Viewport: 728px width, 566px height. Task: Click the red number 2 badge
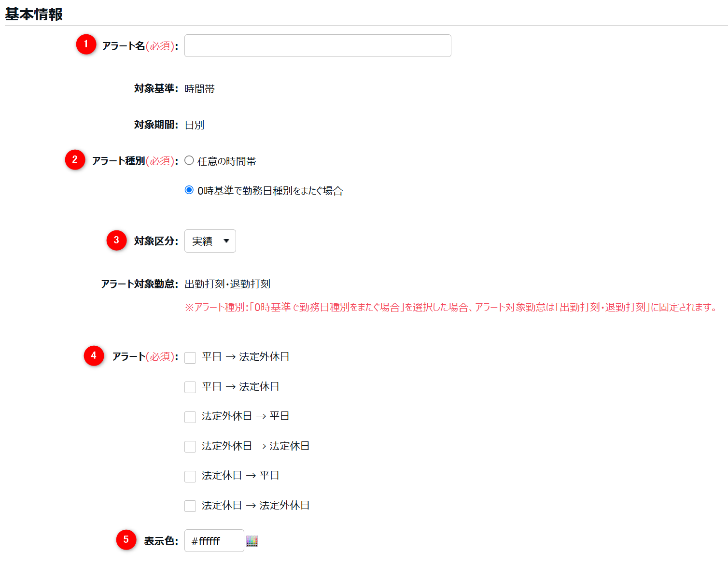tap(75, 160)
